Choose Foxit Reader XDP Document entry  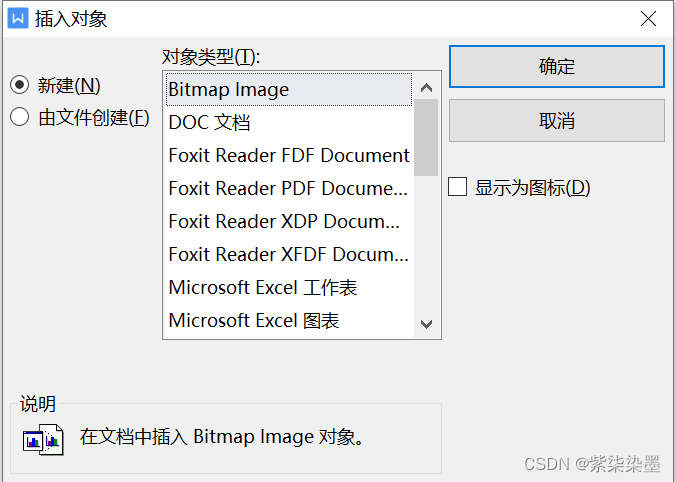point(288,221)
